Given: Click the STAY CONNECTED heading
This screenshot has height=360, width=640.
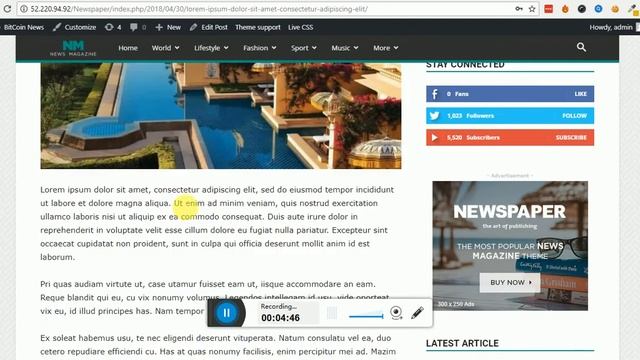Looking at the screenshot, I should (x=465, y=65).
